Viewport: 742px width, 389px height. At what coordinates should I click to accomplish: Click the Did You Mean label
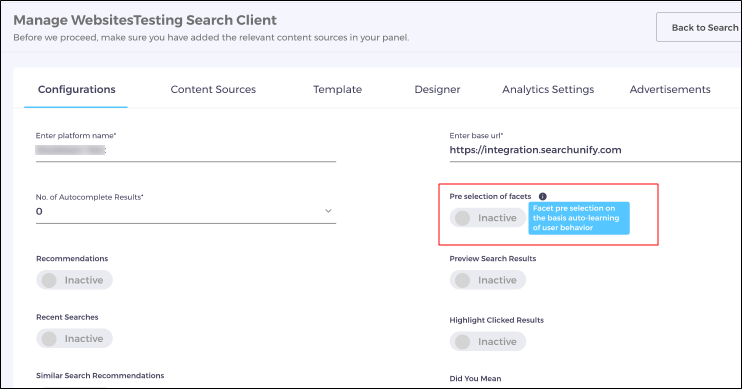click(x=475, y=379)
